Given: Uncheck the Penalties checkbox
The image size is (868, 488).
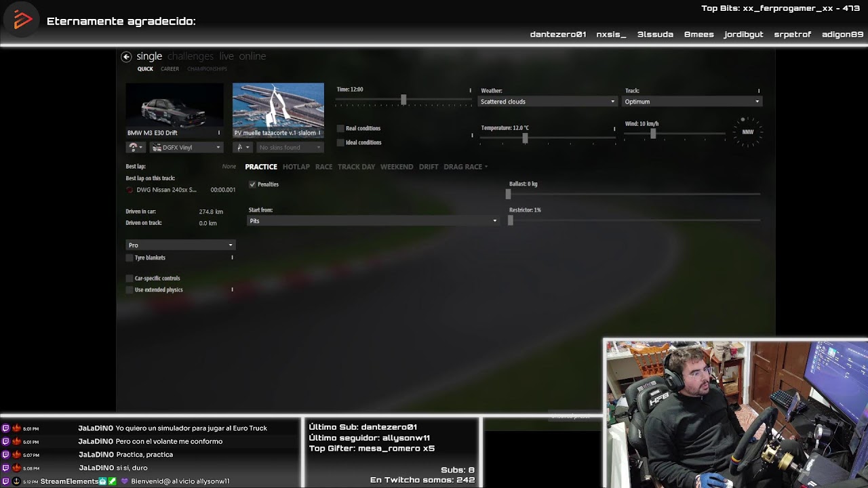Looking at the screenshot, I should click(x=252, y=184).
